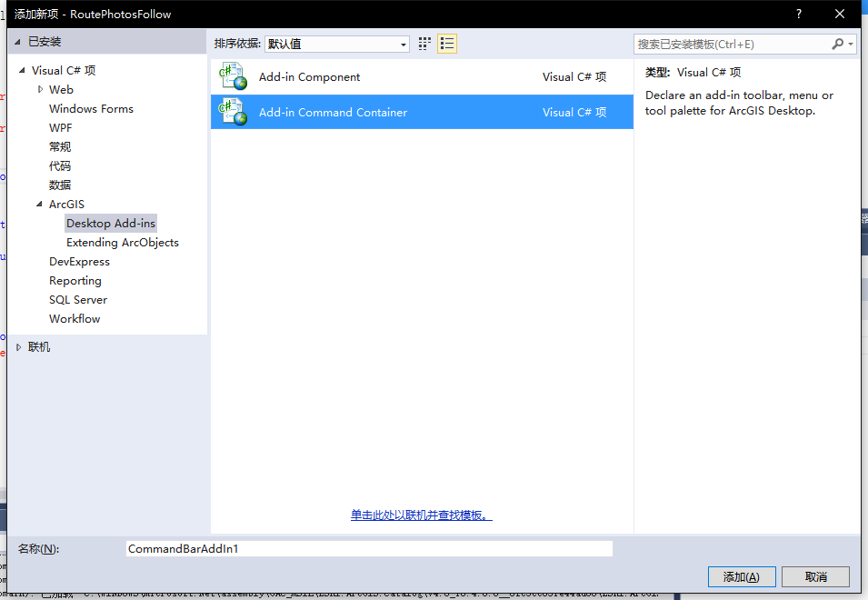
Task: Select Extending ArcObjects category
Action: coord(123,243)
